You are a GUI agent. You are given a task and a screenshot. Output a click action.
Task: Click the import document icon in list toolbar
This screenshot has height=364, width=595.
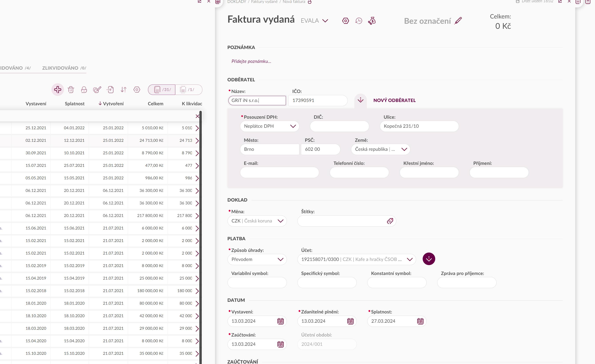110,90
